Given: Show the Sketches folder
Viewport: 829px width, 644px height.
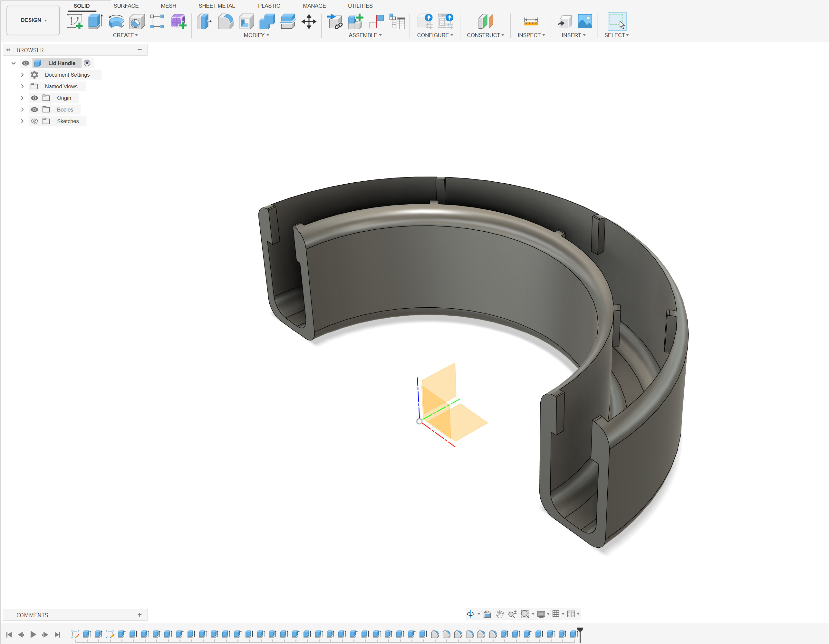Looking at the screenshot, I should (x=34, y=121).
